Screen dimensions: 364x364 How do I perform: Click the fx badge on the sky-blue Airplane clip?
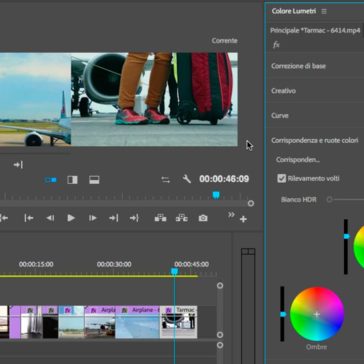tap(124, 310)
